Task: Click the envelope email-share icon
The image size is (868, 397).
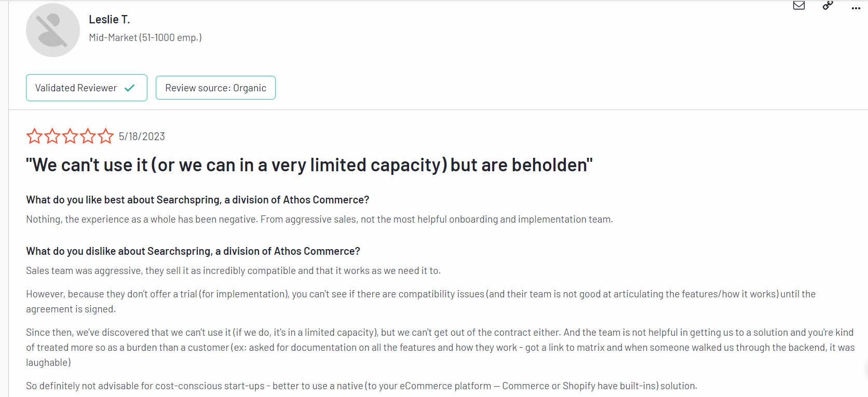Action: [x=799, y=6]
